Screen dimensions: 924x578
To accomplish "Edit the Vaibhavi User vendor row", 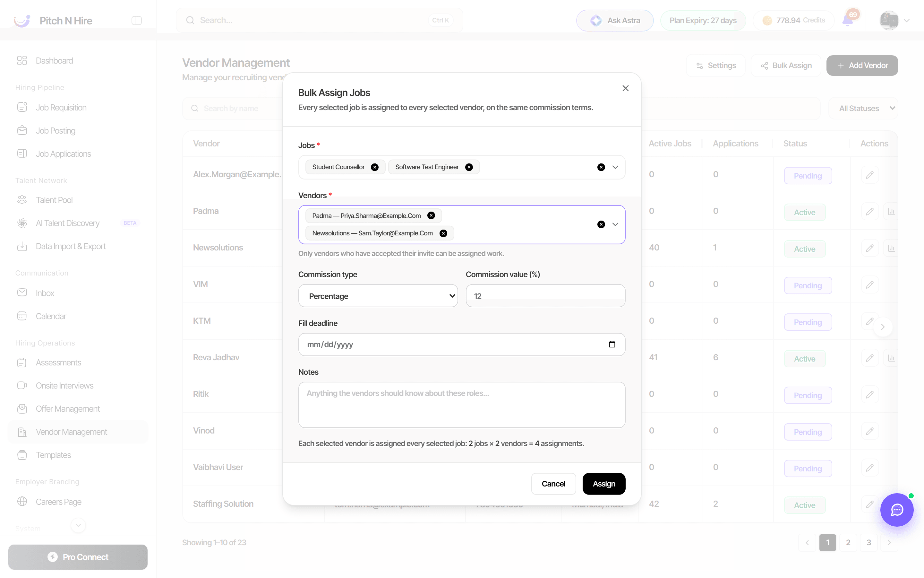I will pos(870,468).
